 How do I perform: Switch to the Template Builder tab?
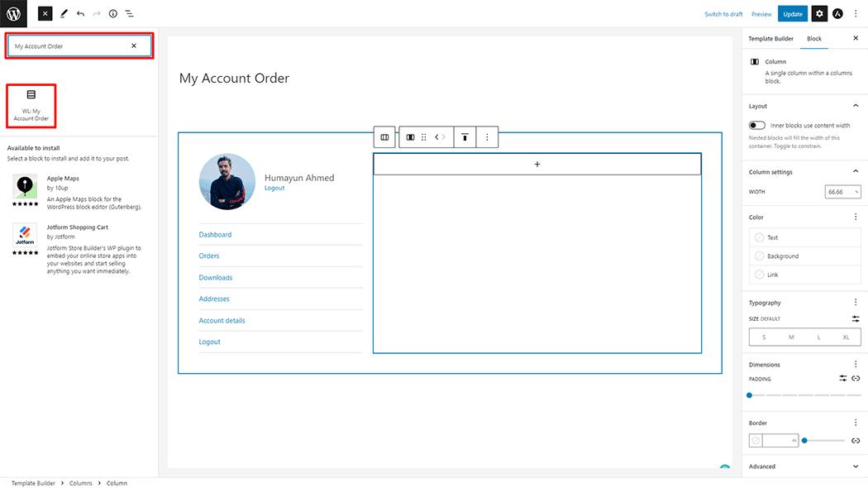coord(770,38)
